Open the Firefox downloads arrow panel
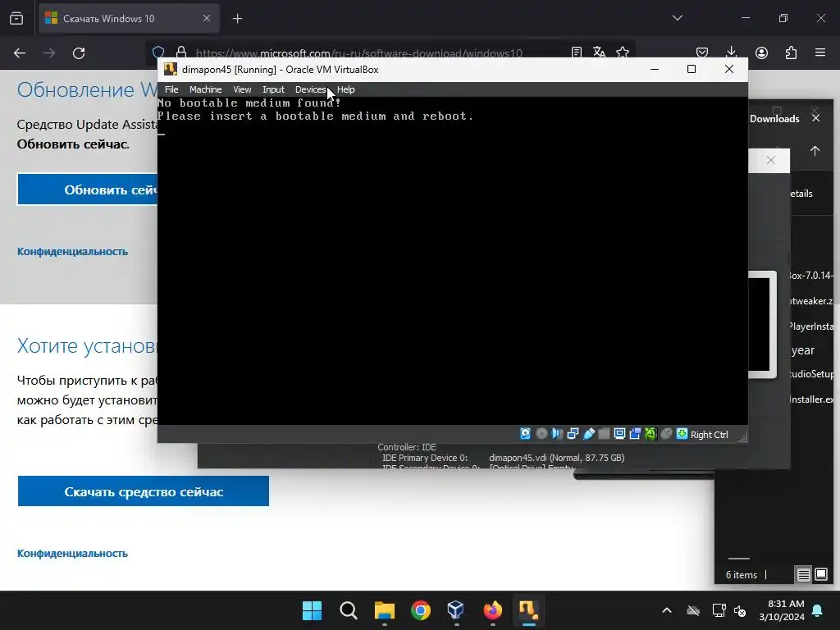The width and height of the screenshot is (840, 630). 731,52
